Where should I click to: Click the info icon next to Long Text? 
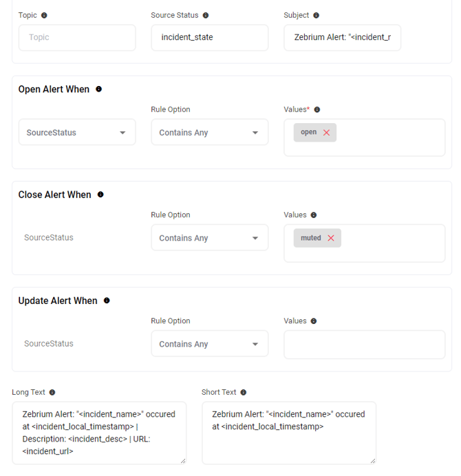52,392
